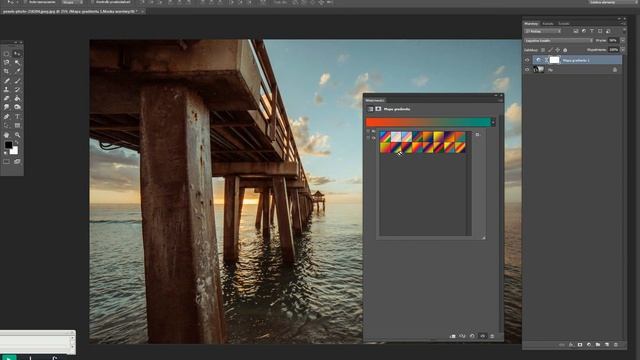Open the black foreground color swatch

pos(8,145)
